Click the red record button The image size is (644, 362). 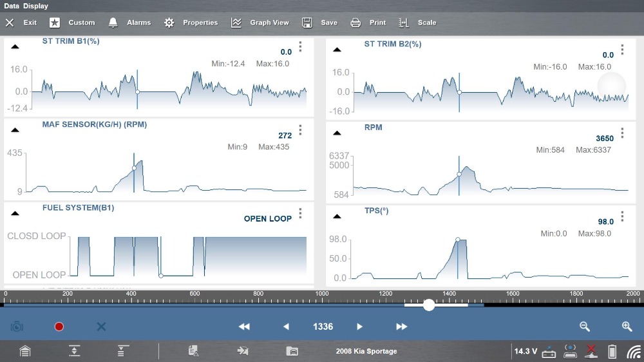(59, 327)
